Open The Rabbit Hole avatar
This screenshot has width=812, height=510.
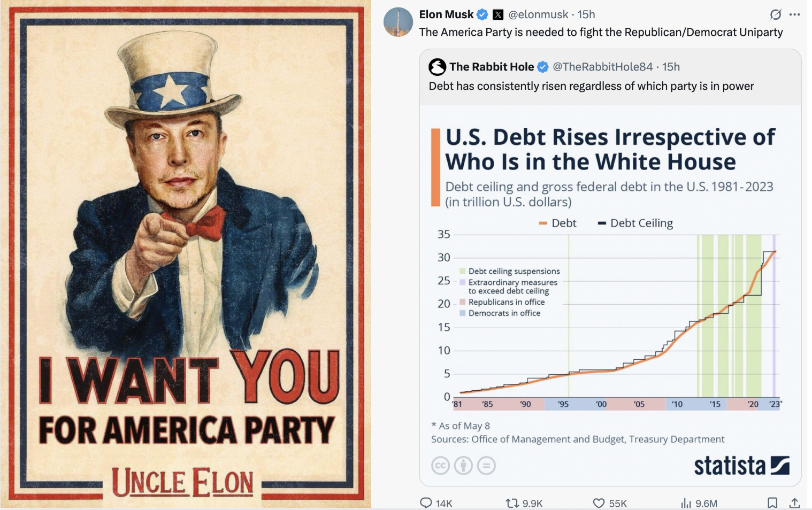coord(438,67)
